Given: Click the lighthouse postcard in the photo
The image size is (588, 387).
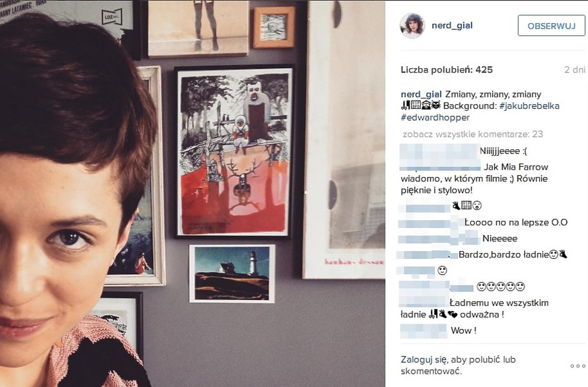Looking at the screenshot, I should [232, 274].
